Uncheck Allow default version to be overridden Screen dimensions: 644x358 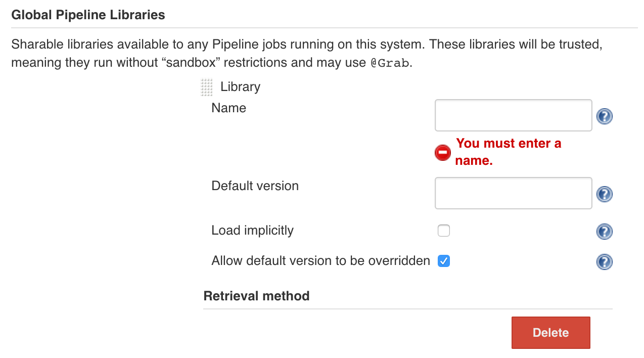point(443,261)
